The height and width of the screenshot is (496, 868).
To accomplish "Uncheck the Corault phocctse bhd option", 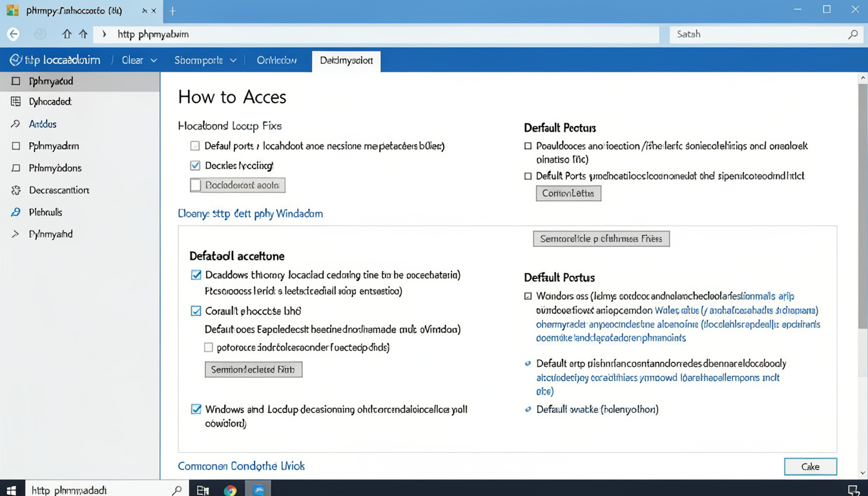I will pyautogui.click(x=196, y=311).
